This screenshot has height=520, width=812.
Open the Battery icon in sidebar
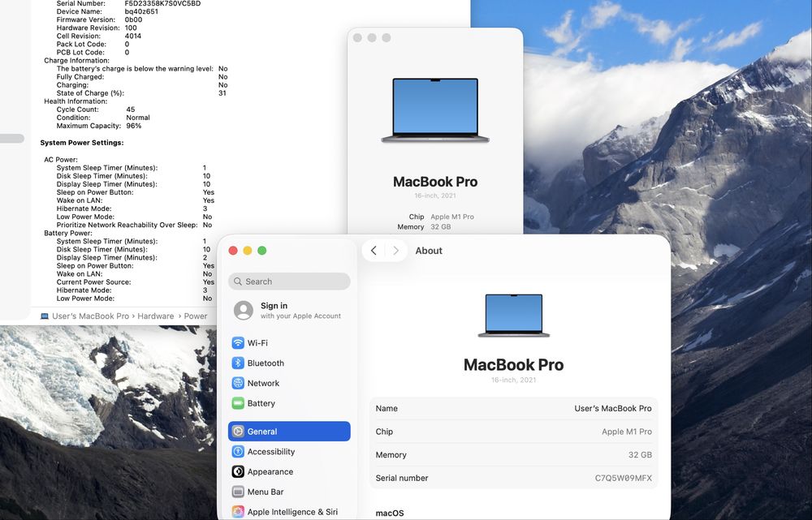[x=238, y=403]
